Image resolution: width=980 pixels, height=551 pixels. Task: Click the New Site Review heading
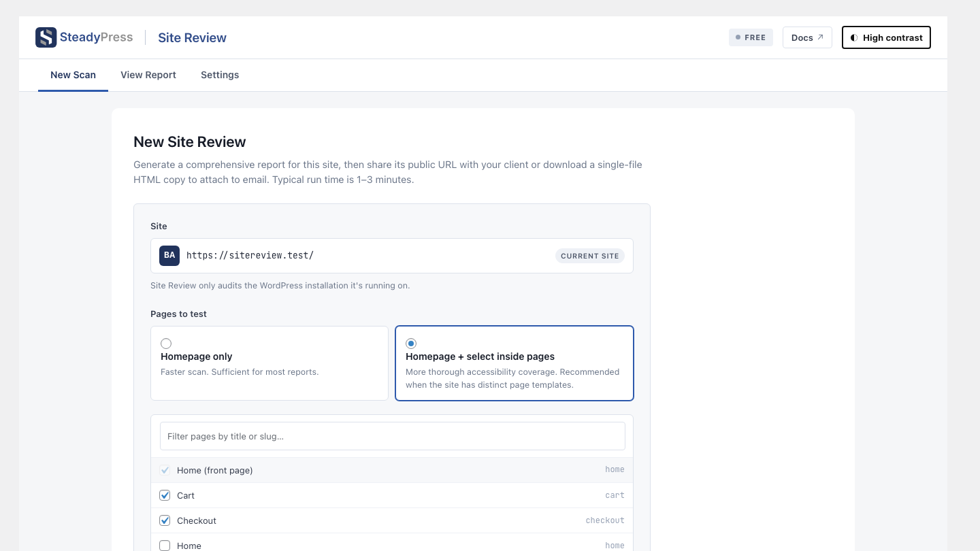(190, 142)
